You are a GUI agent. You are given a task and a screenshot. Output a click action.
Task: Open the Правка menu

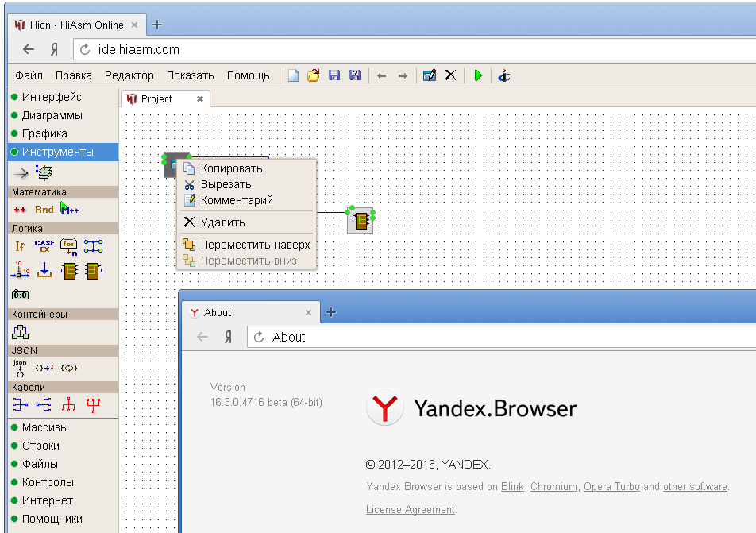point(73,75)
